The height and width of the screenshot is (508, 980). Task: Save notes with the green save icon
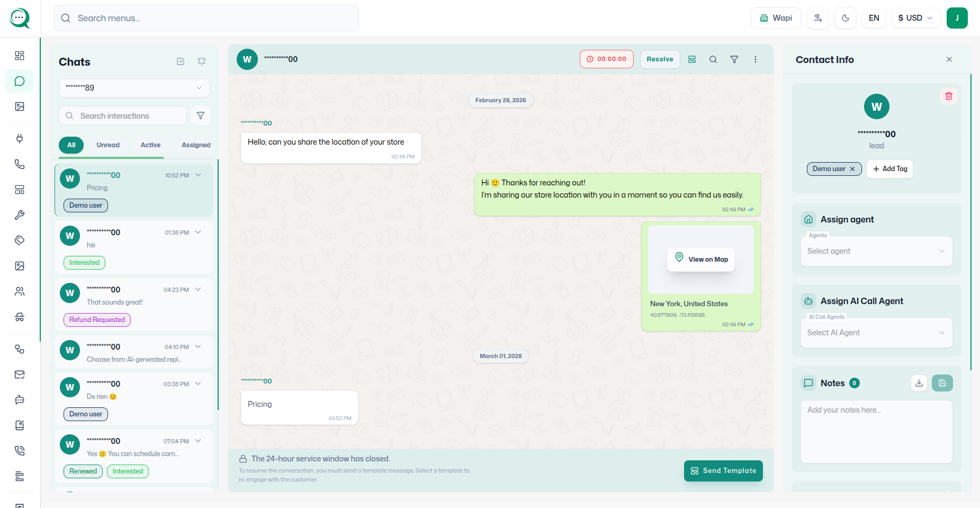click(x=942, y=383)
